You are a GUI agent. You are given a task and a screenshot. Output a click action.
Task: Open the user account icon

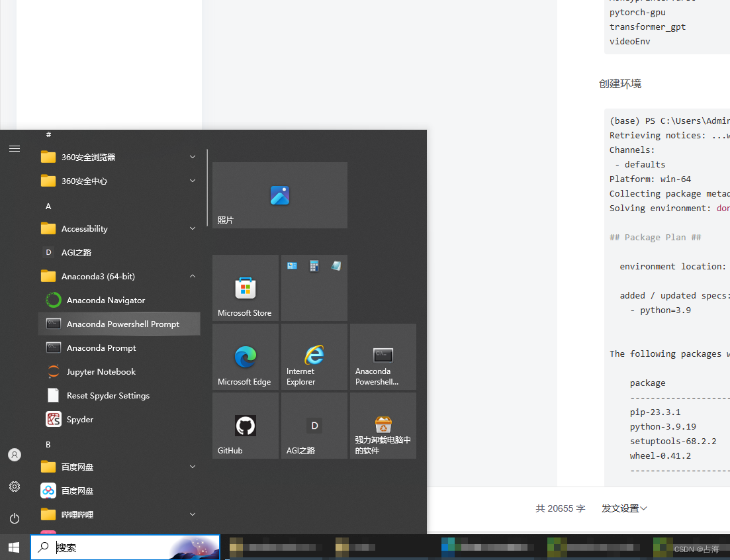[15, 455]
